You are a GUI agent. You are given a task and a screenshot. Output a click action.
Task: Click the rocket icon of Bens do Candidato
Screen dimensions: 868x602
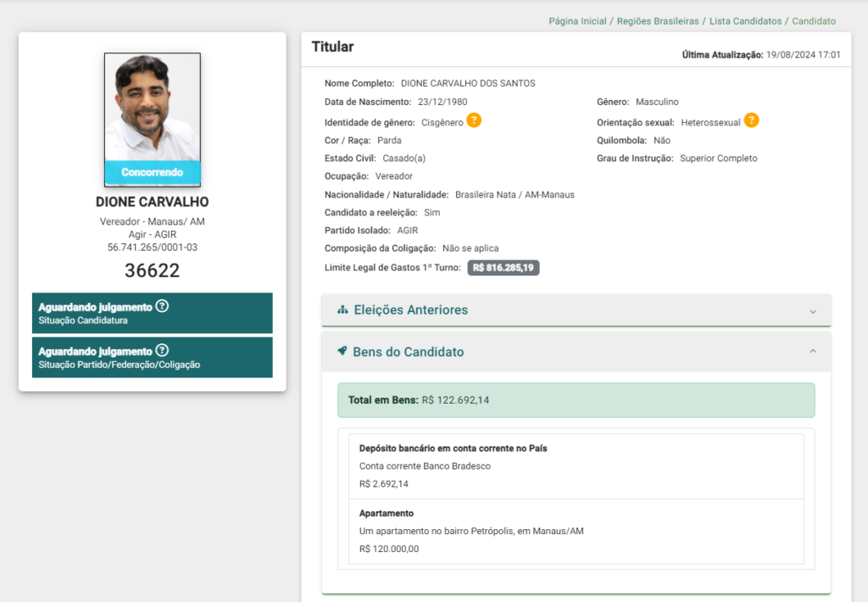pos(342,351)
